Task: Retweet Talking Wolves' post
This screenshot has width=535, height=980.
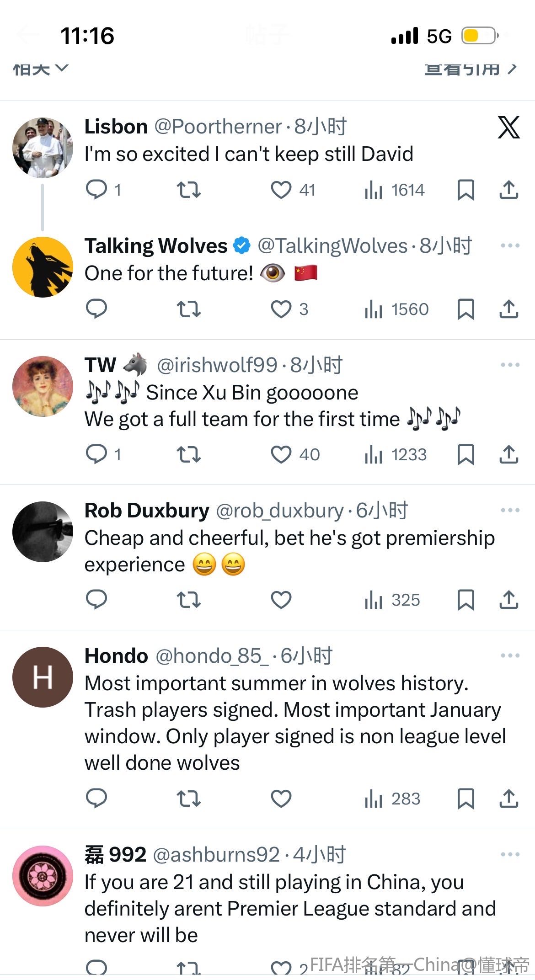Action: [x=188, y=309]
